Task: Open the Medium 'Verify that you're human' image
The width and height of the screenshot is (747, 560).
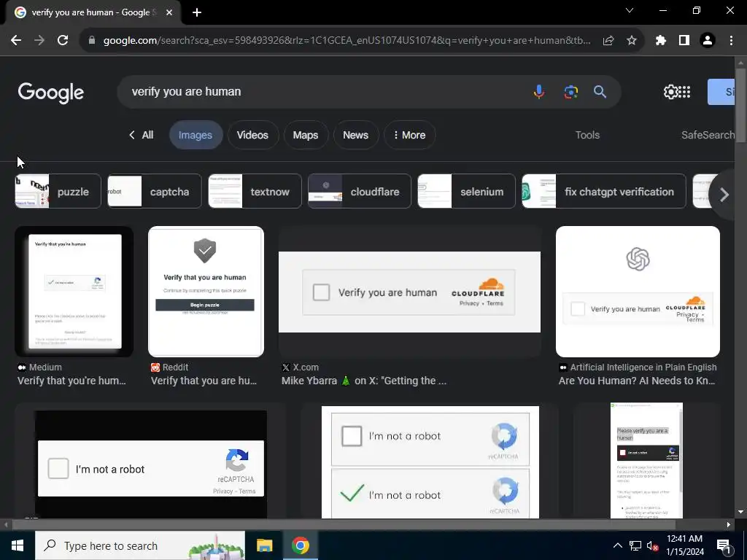Action: [x=74, y=292]
